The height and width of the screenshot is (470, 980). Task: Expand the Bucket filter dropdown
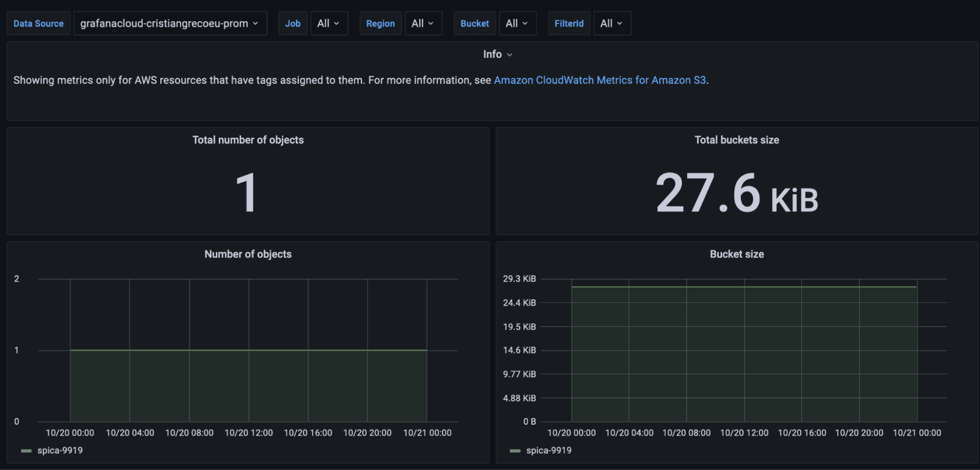click(517, 24)
